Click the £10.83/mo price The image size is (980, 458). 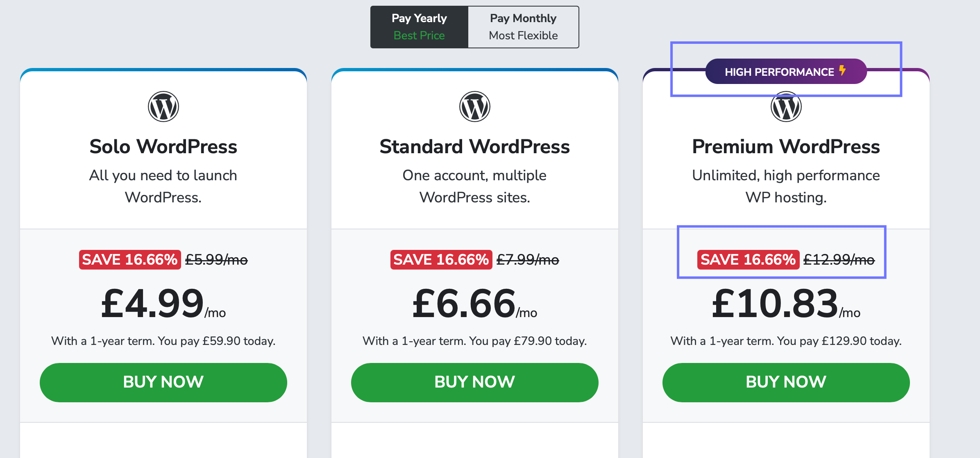[786, 304]
